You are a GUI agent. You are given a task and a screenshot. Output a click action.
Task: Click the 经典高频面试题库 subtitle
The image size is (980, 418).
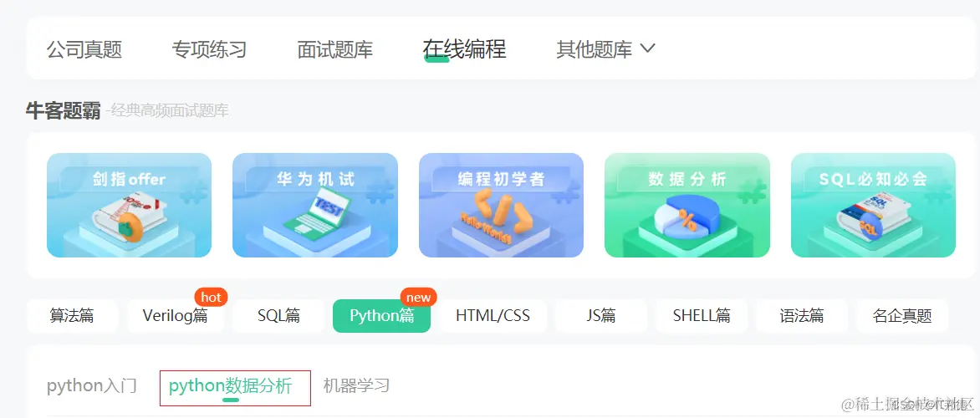click(170, 111)
